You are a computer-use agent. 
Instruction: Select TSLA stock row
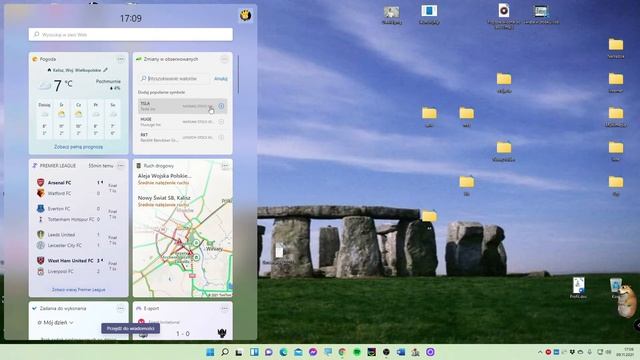tap(182, 106)
